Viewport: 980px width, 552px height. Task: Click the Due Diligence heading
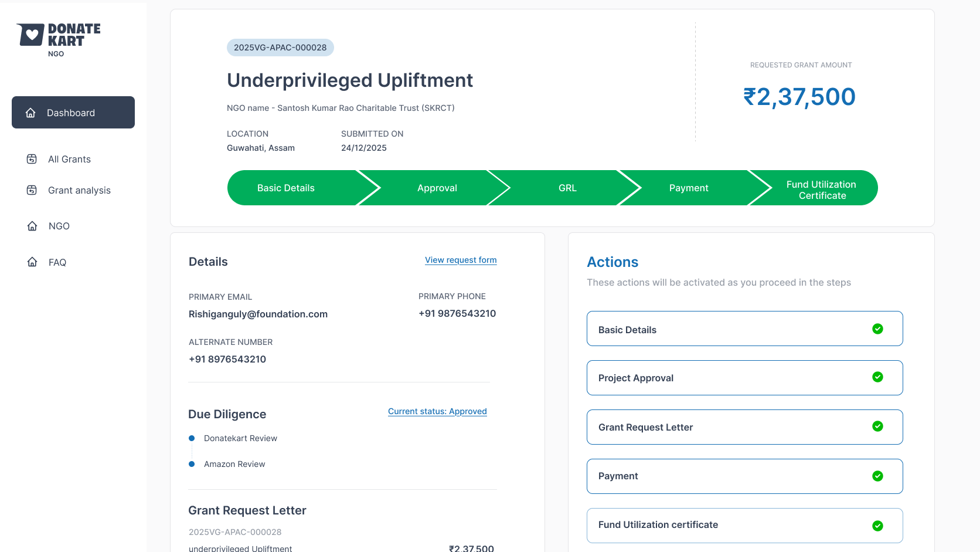pos(227,414)
